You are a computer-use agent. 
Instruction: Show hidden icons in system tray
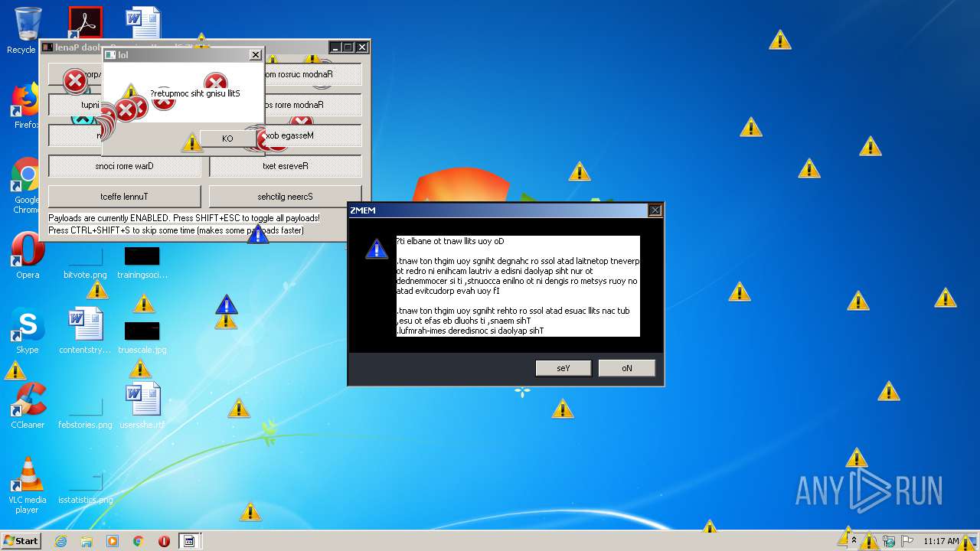854,541
